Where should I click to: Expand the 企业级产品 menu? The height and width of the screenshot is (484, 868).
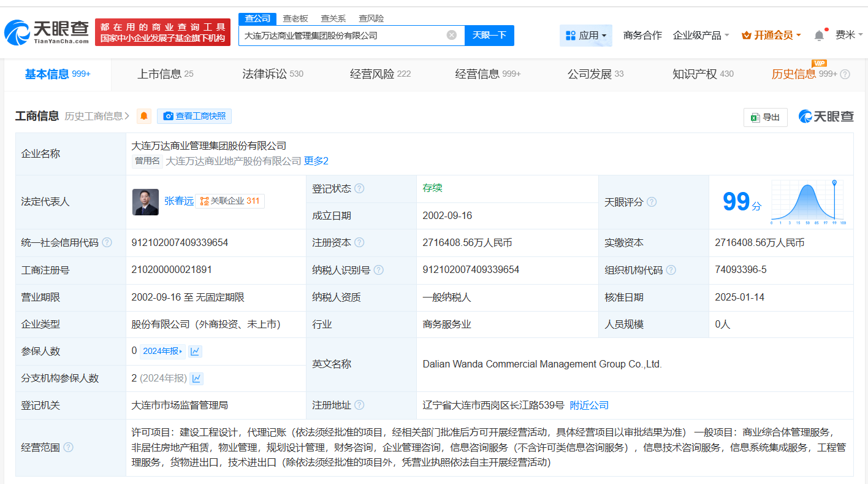[701, 35]
